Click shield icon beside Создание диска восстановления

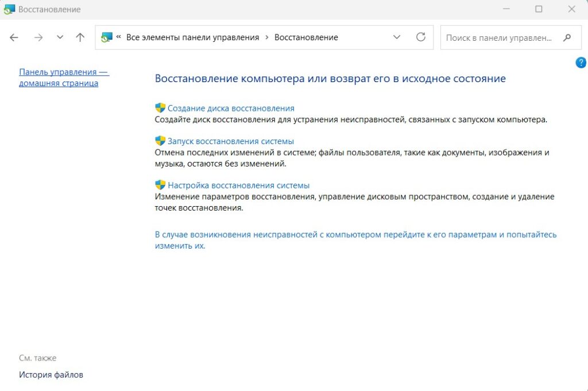[160, 108]
